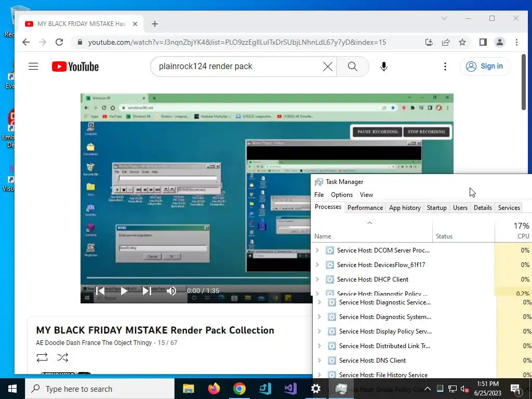Screen dimensions: 532x399
Task: Expand Service Host: DevicesFlow_61f17 row
Action: pos(317,265)
